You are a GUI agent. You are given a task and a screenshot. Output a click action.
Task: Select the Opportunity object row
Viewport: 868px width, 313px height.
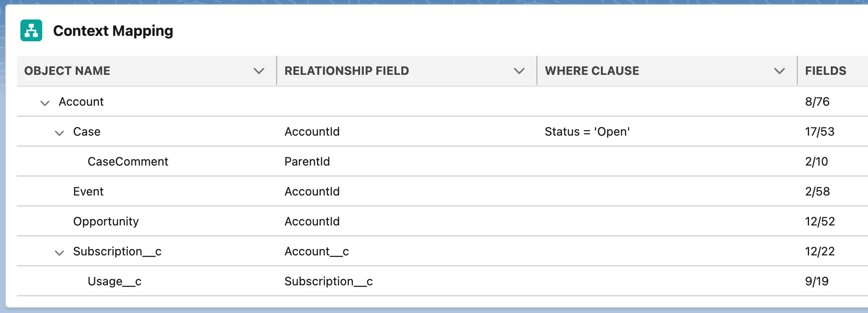[x=106, y=221]
